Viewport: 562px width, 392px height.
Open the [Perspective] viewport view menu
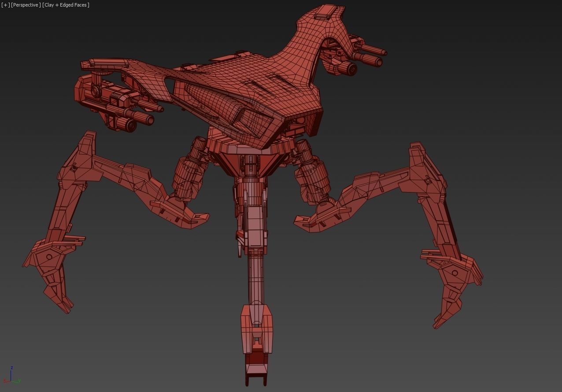tap(26, 5)
